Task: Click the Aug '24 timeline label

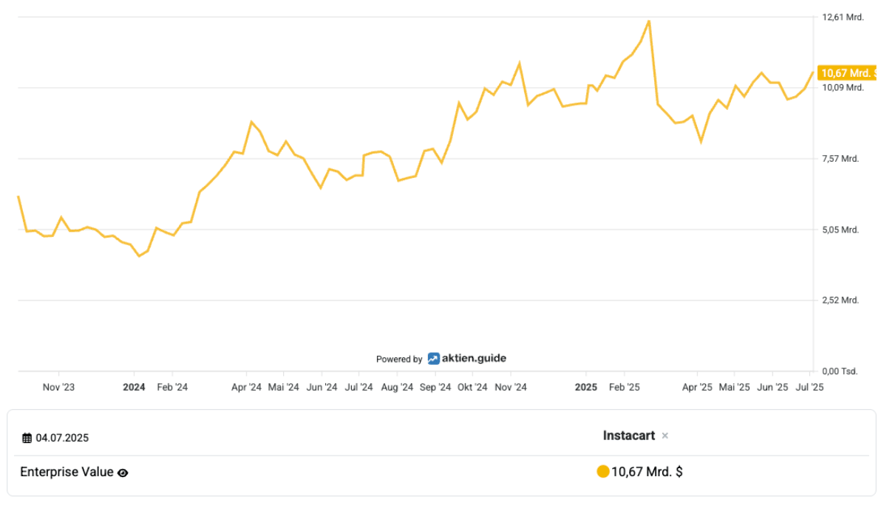Action: 397,387
